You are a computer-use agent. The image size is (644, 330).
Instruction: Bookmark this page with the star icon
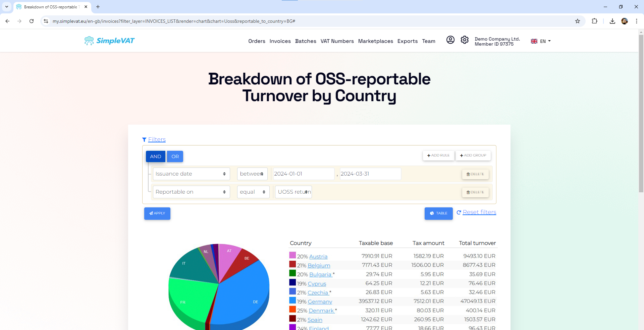[578, 21]
